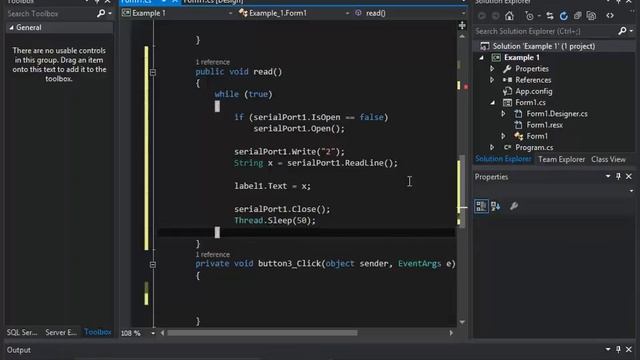The image size is (640, 360).
Task: Click the Refresh icon in Solution Explorer
Action: point(564,16)
